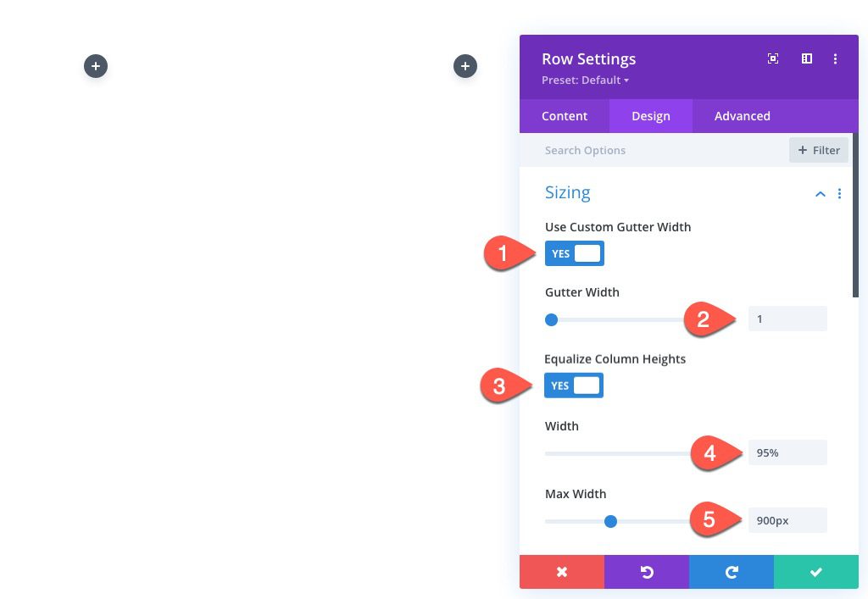Open the Sizing section options menu icon

[x=840, y=193]
